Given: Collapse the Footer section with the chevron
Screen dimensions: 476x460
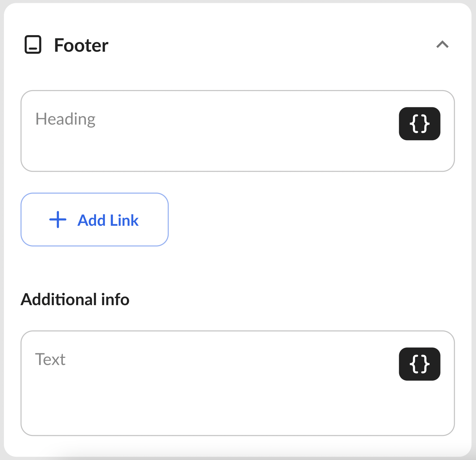Looking at the screenshot, I should click(442, 45).
